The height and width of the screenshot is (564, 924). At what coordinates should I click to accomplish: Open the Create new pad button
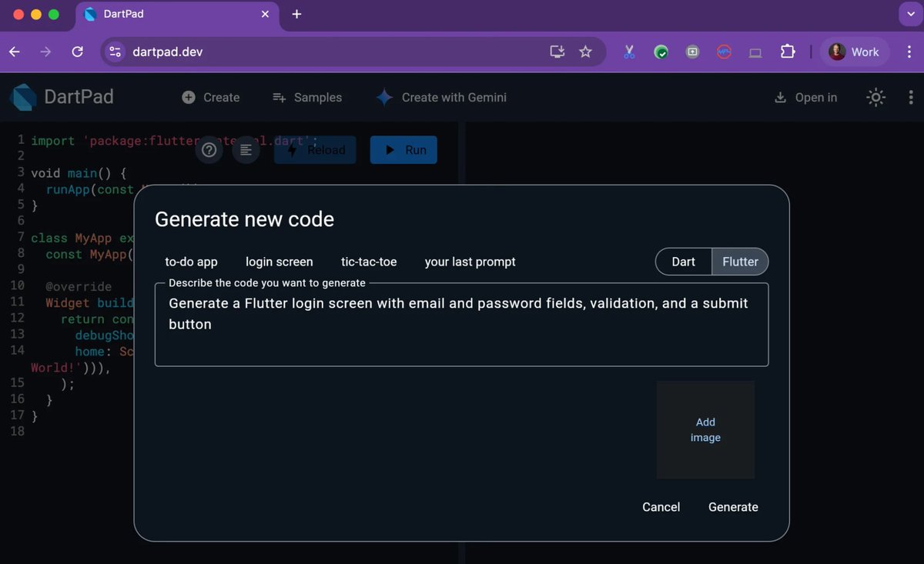pos(210,97)
